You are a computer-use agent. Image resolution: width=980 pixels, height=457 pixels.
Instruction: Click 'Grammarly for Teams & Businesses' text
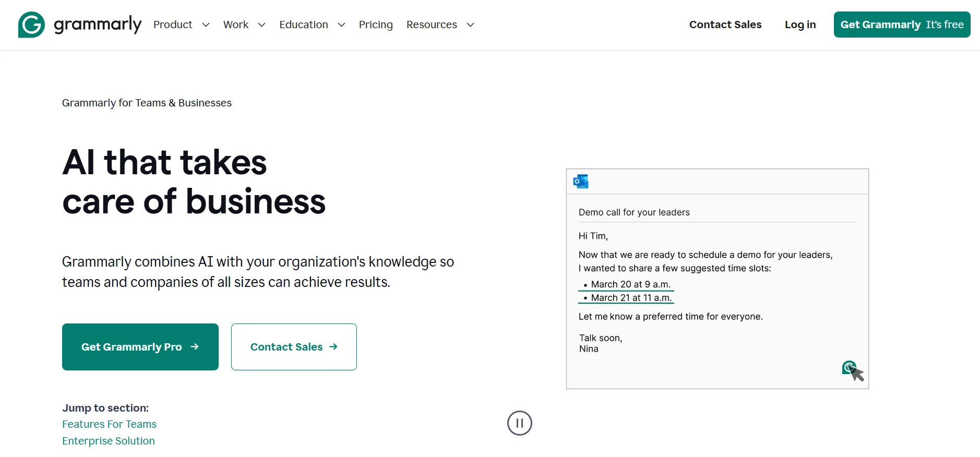147,103
